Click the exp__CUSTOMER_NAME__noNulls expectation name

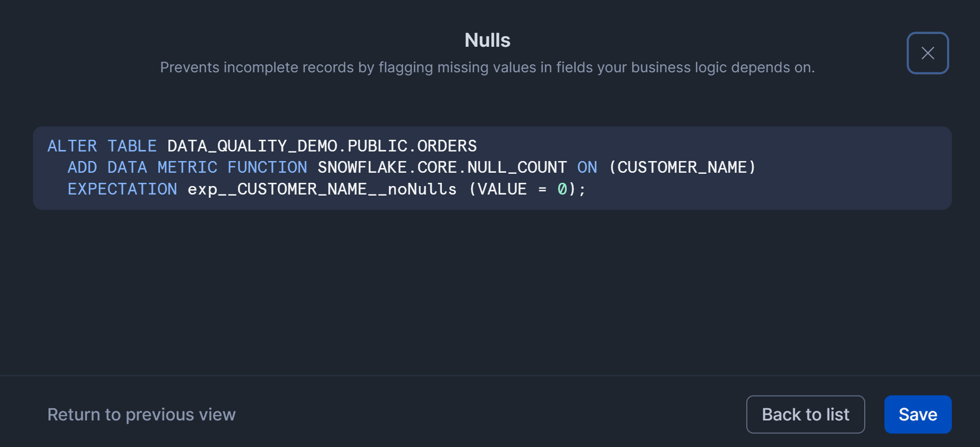(x=322, y=189)
